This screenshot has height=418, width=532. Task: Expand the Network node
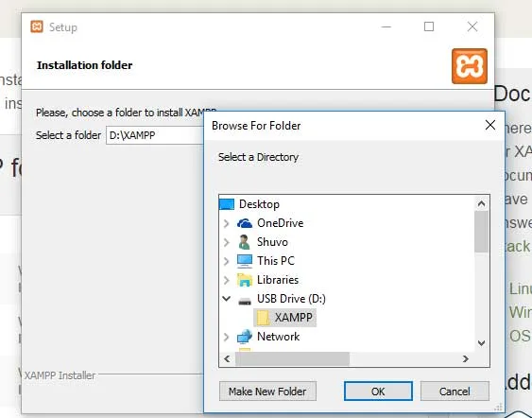click(x=226, y=337)
